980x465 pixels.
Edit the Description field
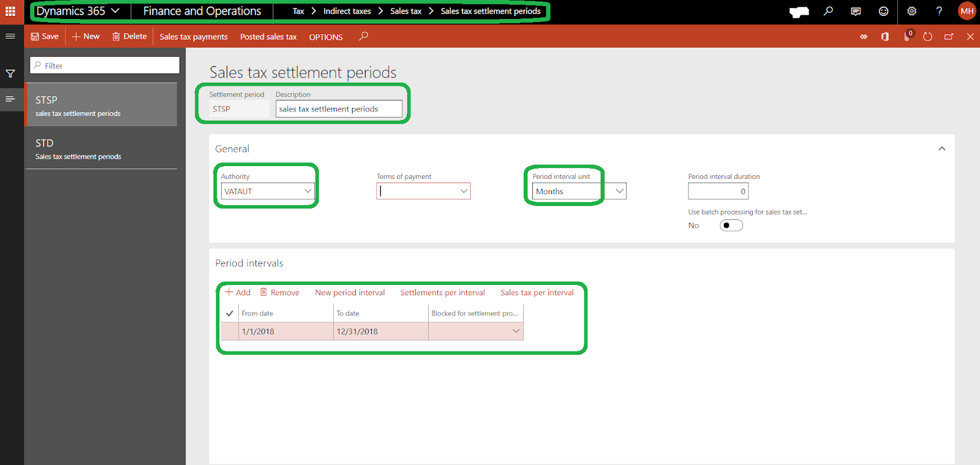click(339, 109)
